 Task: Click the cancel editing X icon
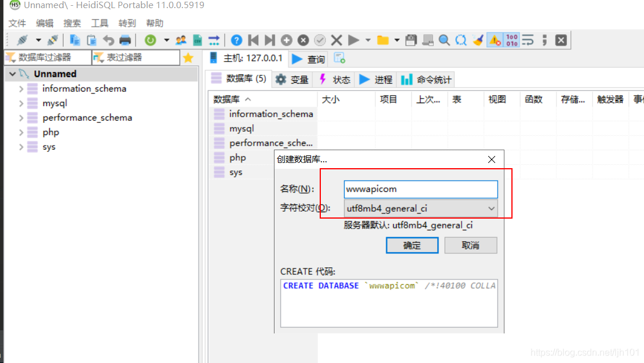click(x=336, y=40)
